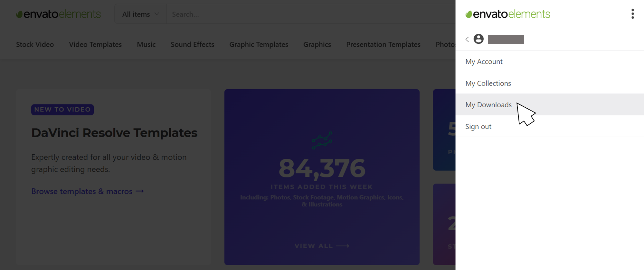Click Envato Elements logo in side panel
The height and width of the screenshot is (270, 644).
508,14
